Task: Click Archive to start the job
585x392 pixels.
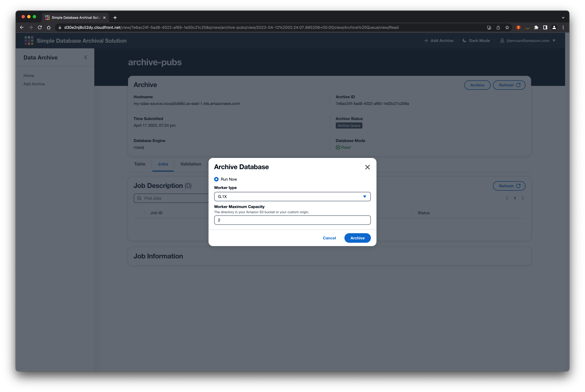Action: (x=357, y=238)
